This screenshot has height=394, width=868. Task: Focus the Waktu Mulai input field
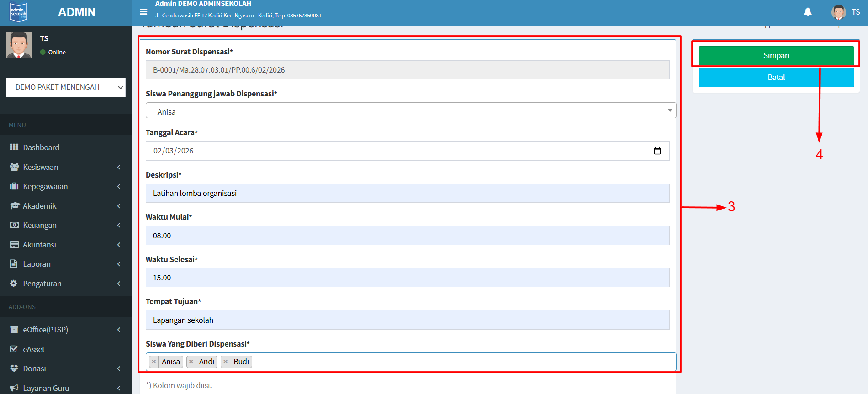[408, 236]
